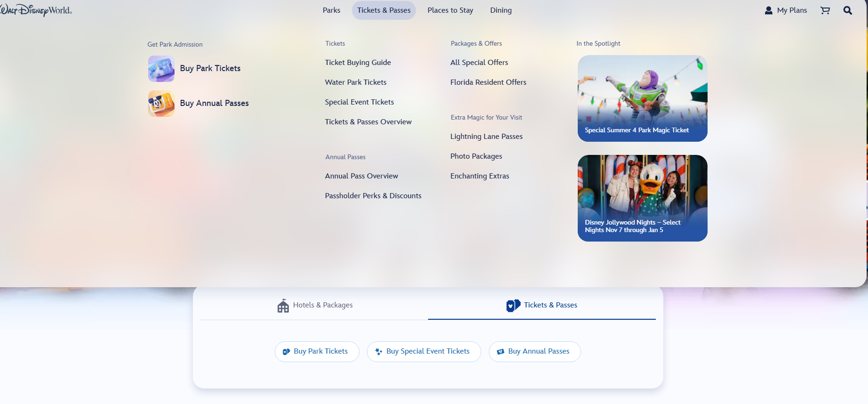Image resolution: width=868 pixels, height=404 pixels.
Task: Open Water Park Tickets
Action: pyautogui.click(x=356, y=82)
